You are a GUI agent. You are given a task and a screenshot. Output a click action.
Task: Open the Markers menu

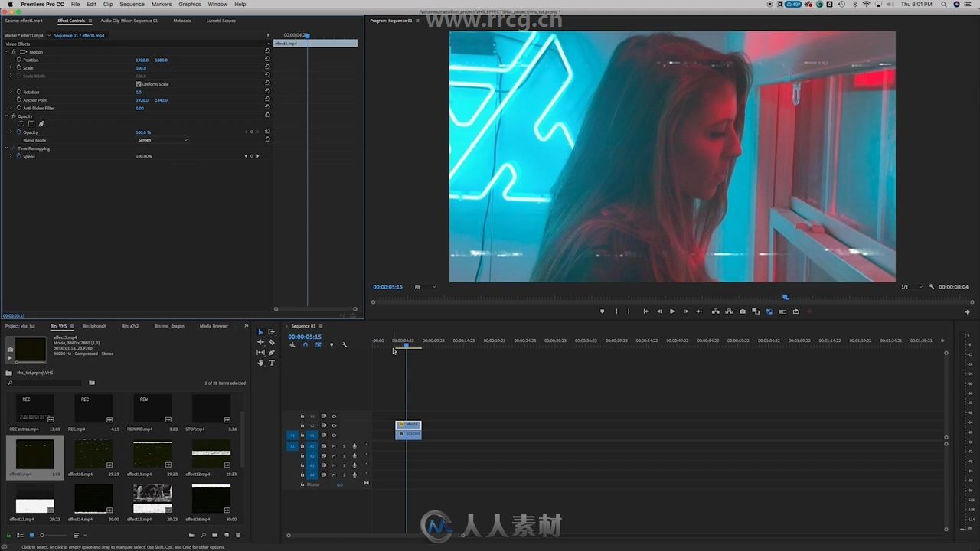[x=162, y=4]
